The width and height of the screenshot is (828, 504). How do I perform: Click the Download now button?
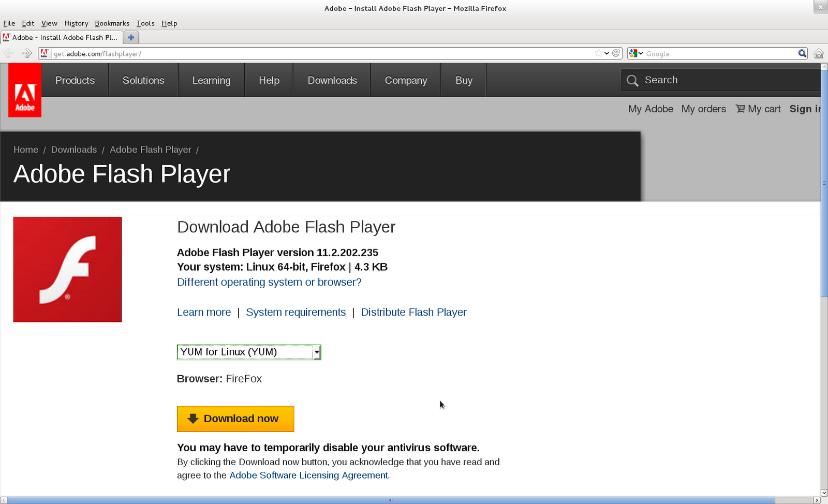tap(235, 419)
